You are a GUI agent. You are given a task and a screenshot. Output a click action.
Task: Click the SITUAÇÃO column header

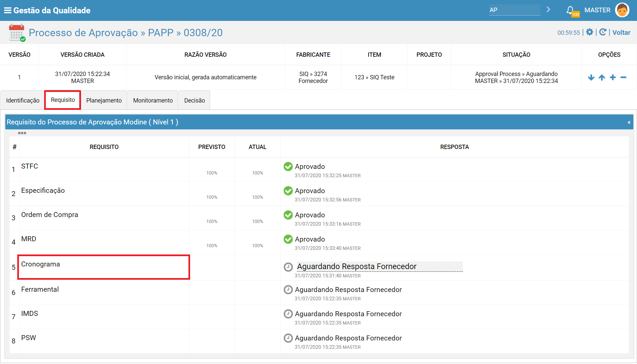tap(516, 55)
